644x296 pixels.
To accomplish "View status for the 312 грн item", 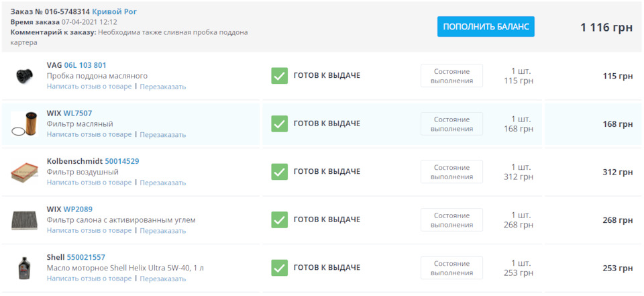I will point(451,172).
